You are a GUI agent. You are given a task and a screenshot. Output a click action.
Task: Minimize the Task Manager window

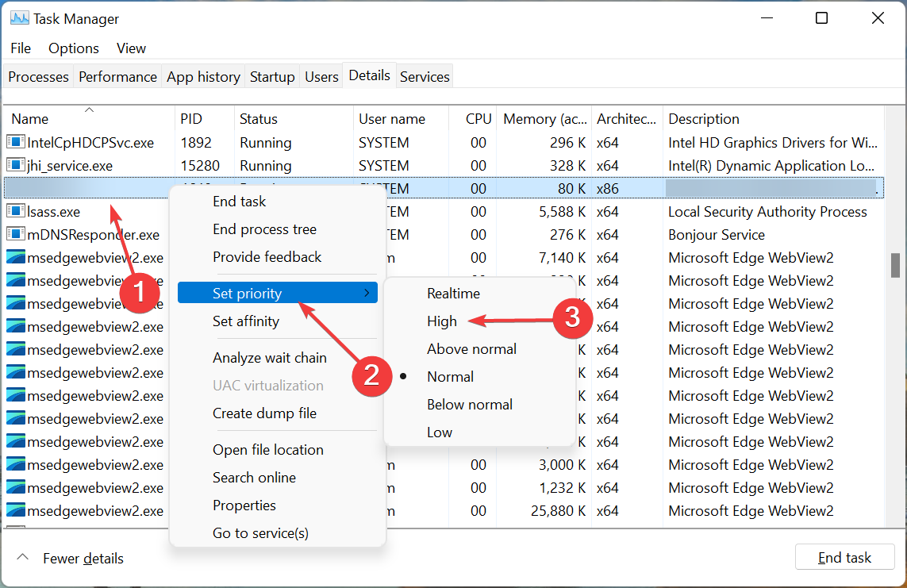pos(767,18)
